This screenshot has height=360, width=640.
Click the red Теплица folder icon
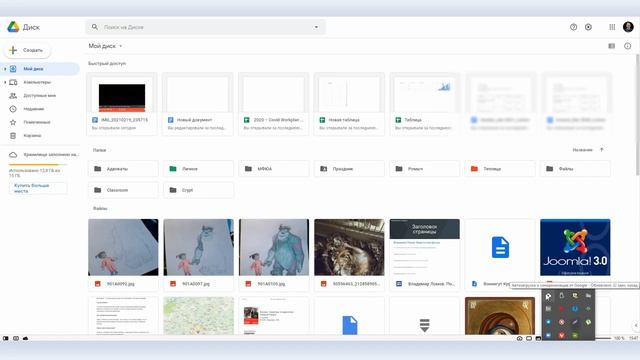point(474,169)
